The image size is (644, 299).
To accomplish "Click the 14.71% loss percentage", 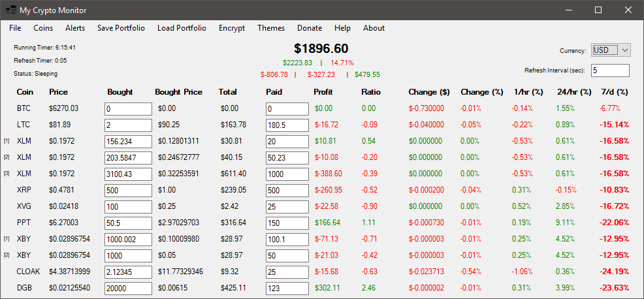I will click(x=342, y=63).
